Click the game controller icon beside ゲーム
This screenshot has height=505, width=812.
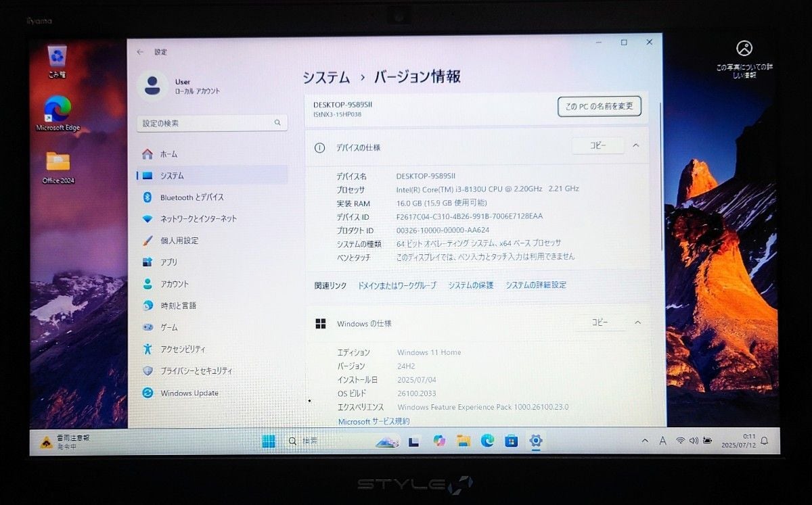pos(148,327)
